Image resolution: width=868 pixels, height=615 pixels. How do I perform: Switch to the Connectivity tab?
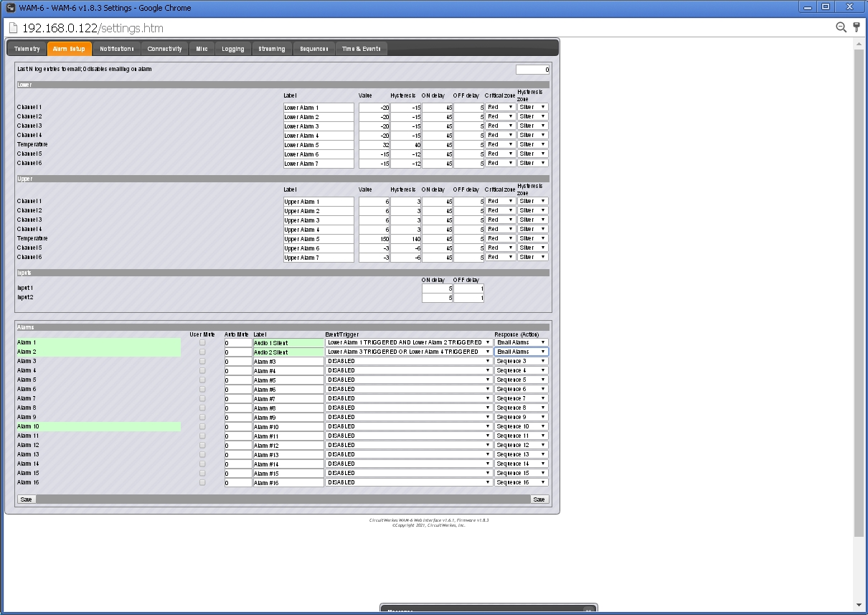164,48
